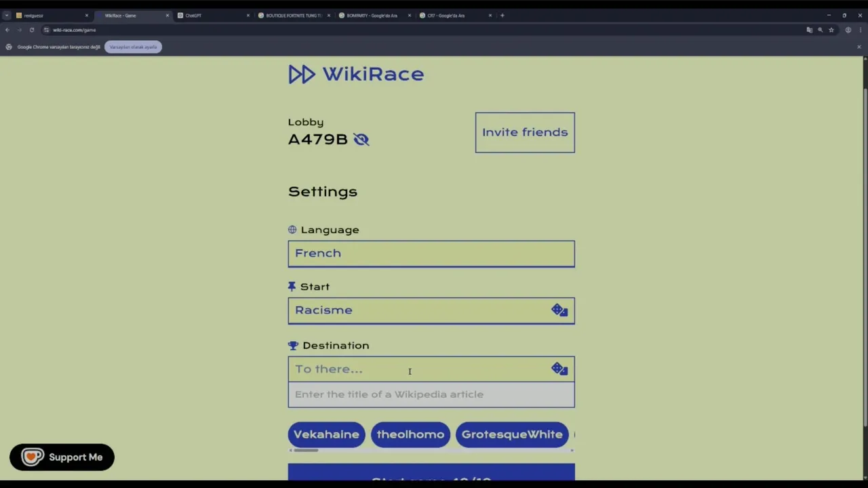Viewport: 868px width, 488px height.
Task: Open the Support Me button
Action: click(x=62, y=457)
